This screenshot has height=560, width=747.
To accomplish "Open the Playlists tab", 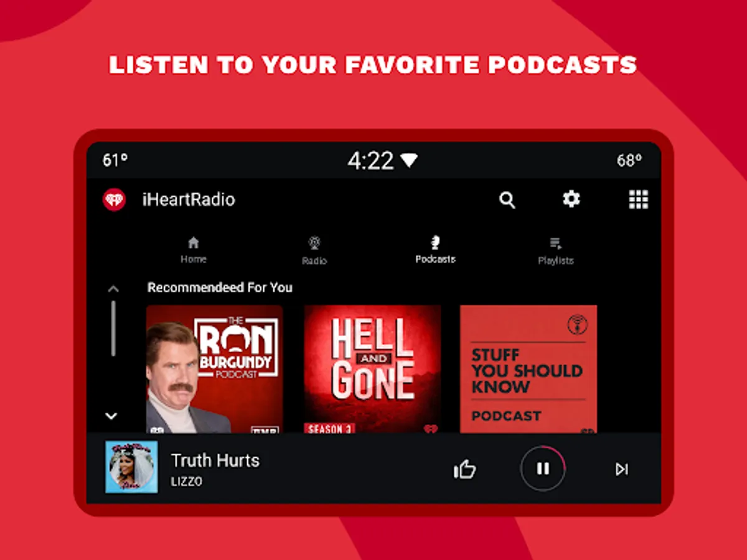I will point(556,251).
